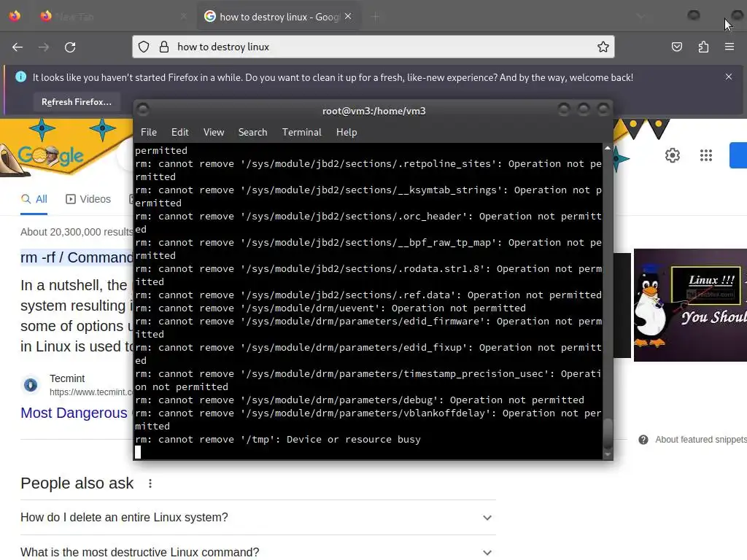This screenshot has width=747, height=560.
Task: Open the terminal Edit menu
Action: point(180,132)
